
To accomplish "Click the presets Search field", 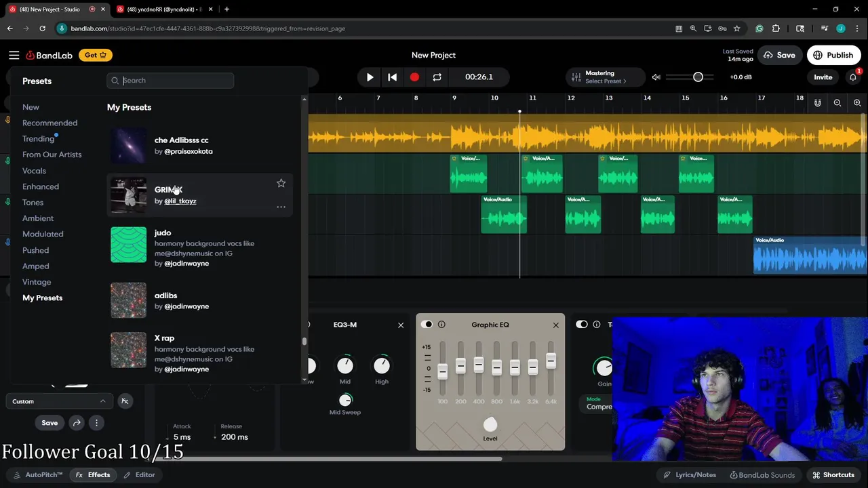I will pos(170,81).
